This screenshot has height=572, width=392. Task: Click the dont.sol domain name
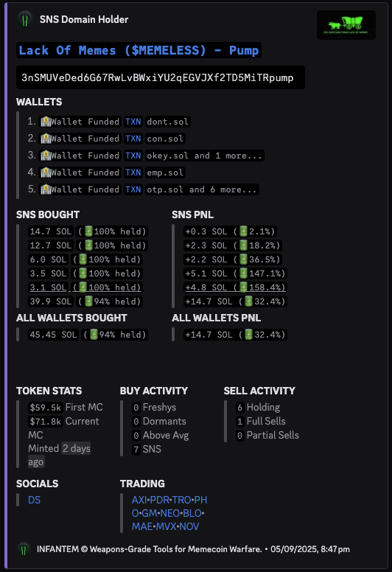168,122
